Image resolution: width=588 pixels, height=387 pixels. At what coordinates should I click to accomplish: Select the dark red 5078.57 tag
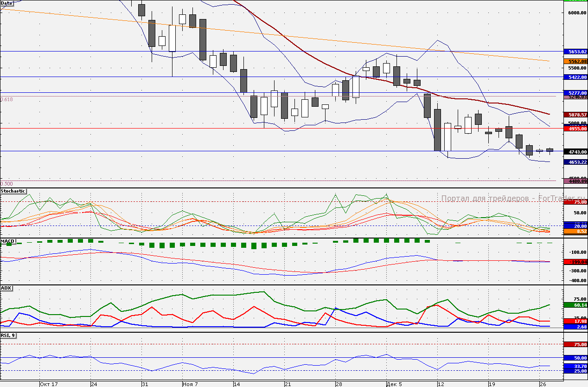[575, 114]
